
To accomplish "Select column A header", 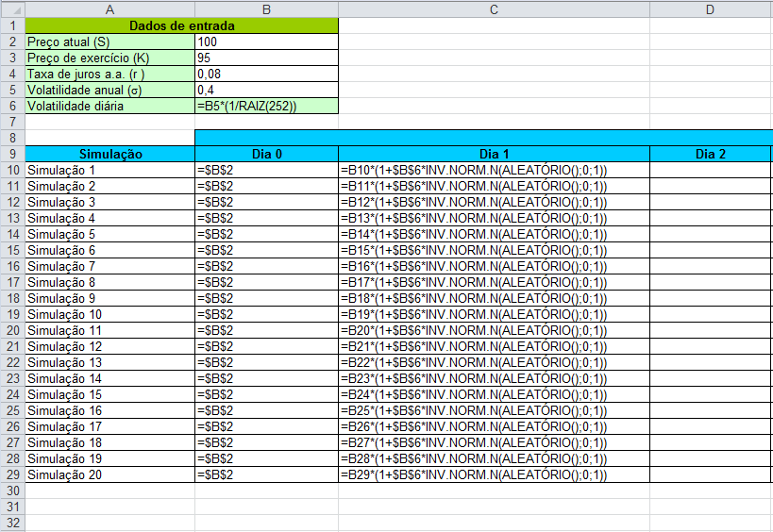I will (109, 9).
